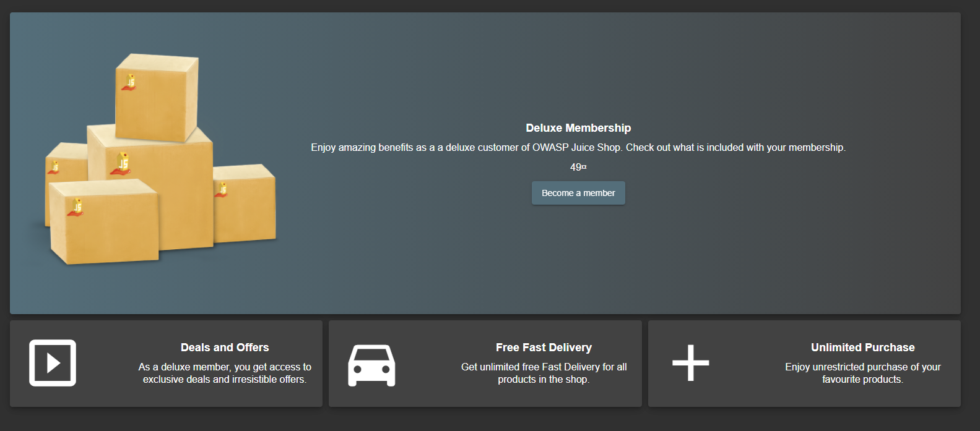
Task: Click the Deals and Offers heading
Action: click(225, 348)
